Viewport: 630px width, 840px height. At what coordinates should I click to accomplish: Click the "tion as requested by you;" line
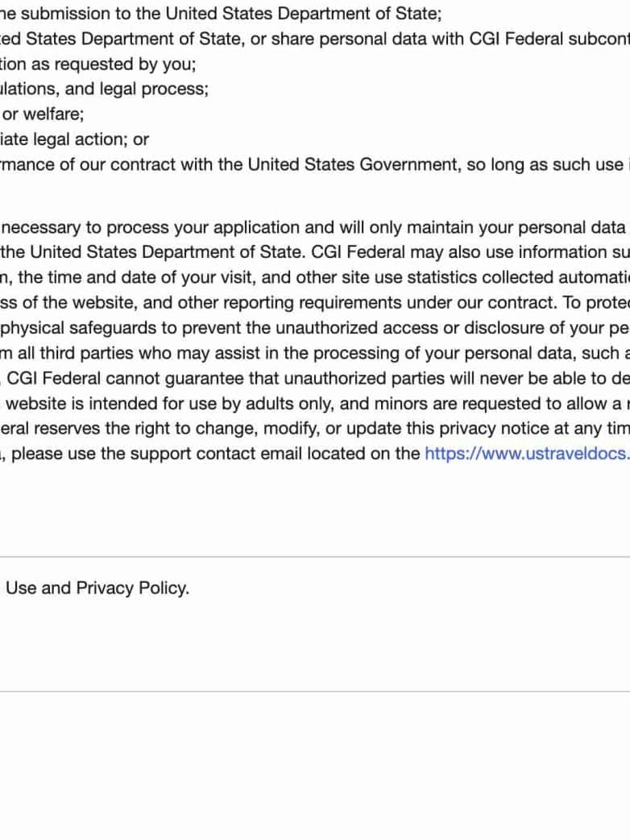click(x=98, y=64)
